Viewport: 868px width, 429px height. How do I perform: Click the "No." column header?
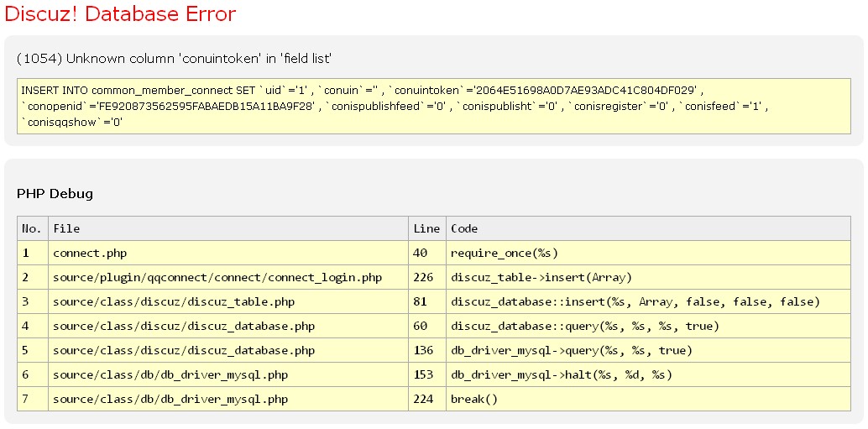(x=31, y=228)
